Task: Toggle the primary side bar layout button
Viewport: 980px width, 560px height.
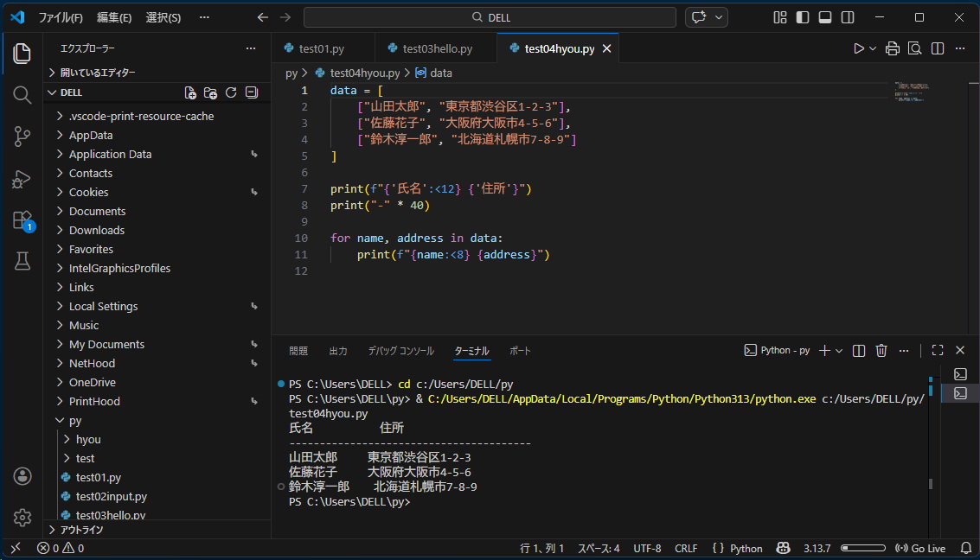Action: [x=803, y=17]
